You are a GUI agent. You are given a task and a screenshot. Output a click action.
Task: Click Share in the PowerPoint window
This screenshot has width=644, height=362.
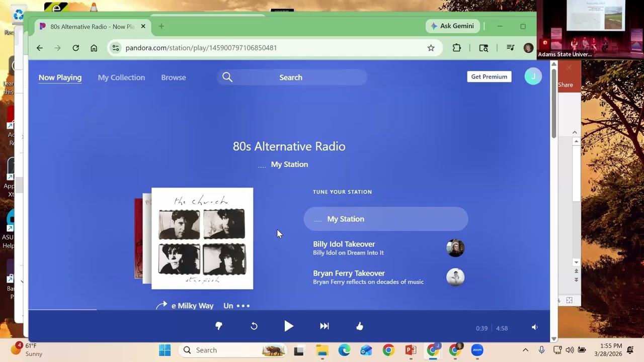pos(566,84)
